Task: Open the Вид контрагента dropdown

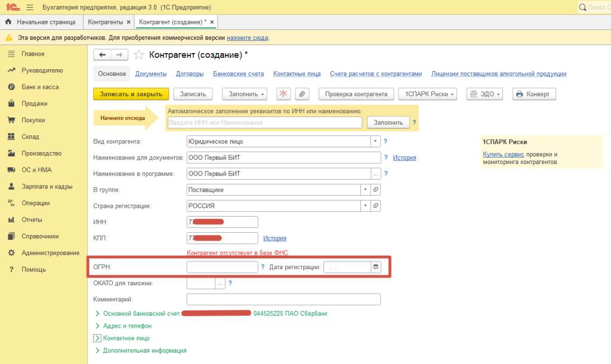Action: pos(375,141)
